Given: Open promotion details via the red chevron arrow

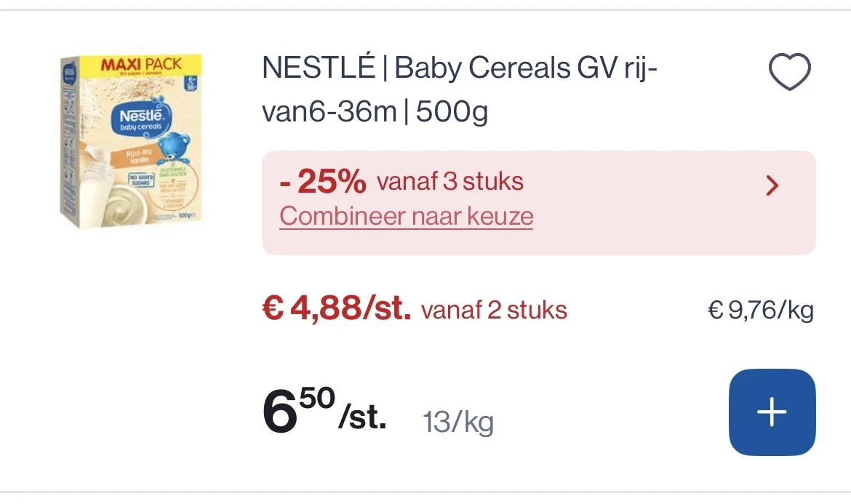Looking at the screenshot, I should tap(772, 186).
